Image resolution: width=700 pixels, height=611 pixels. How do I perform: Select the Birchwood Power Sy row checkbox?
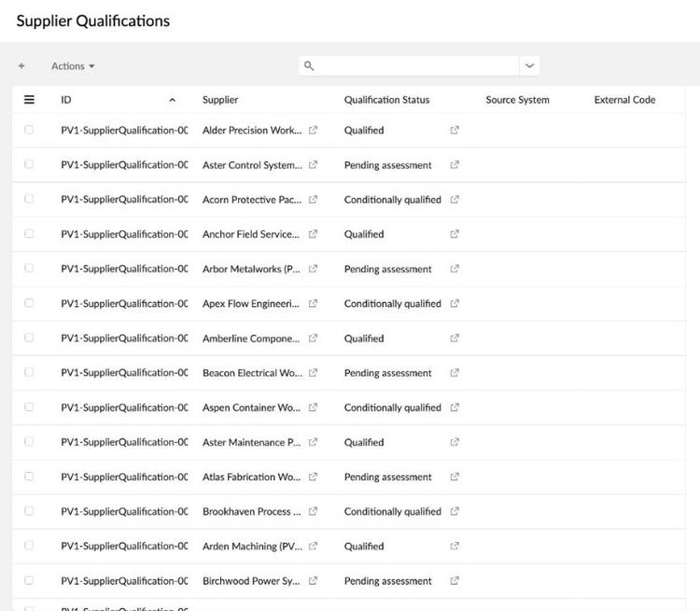tap(29, 580)
